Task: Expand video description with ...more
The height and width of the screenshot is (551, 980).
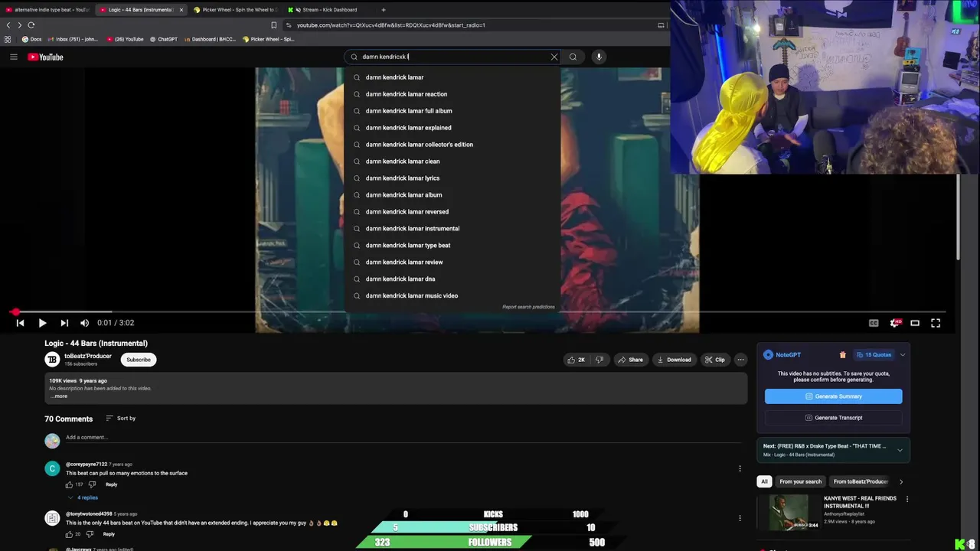Action: (59, 396)
